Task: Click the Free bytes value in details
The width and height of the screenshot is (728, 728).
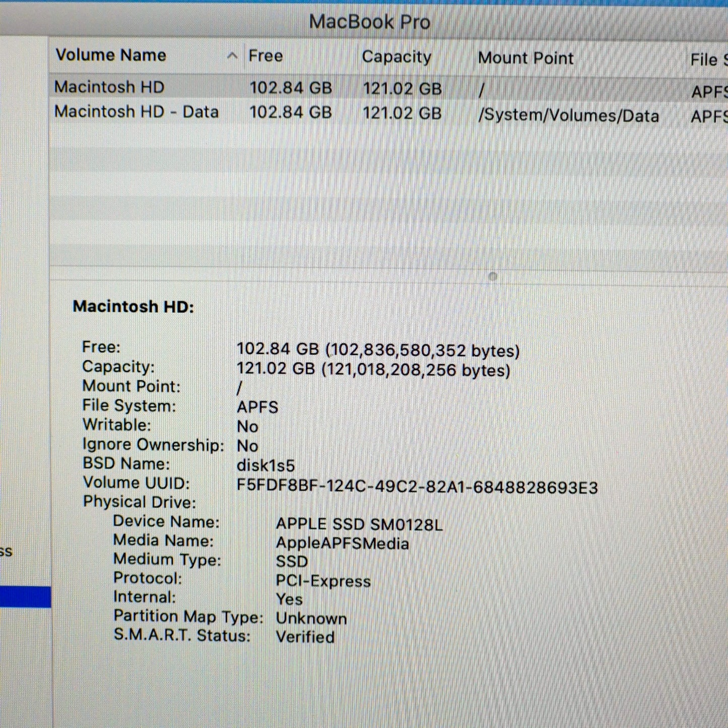Action: 378,350
